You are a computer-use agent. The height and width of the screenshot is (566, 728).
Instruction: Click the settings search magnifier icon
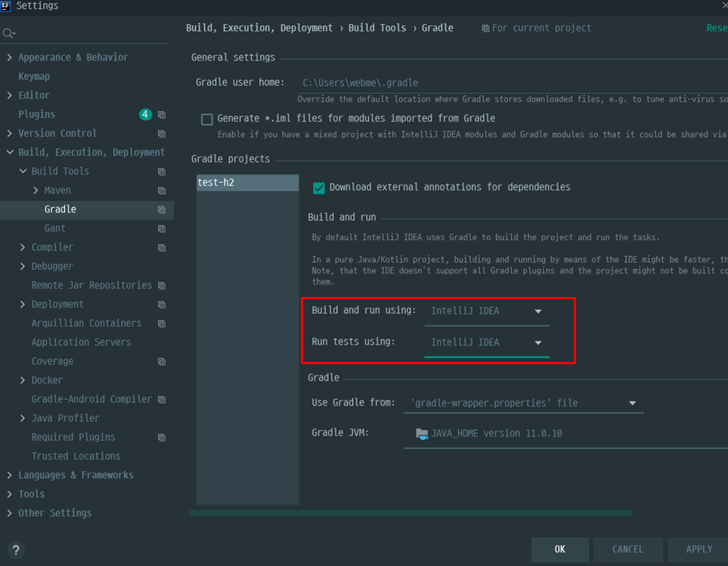click(x=8, y=33)
